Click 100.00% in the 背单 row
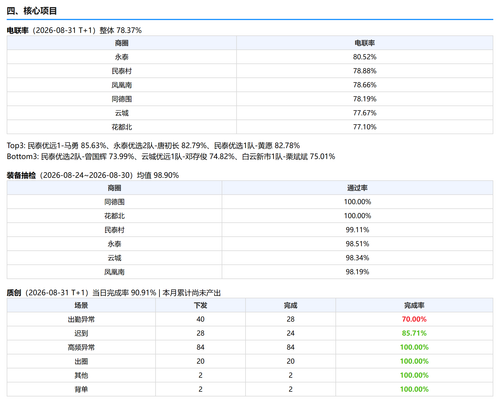The width and height of the screenshot is (500, 403). point(414,389)
